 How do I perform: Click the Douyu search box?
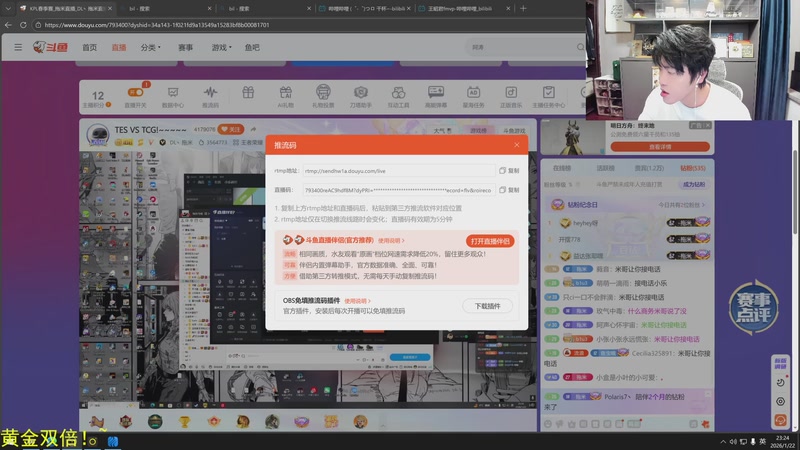point(520,47)
